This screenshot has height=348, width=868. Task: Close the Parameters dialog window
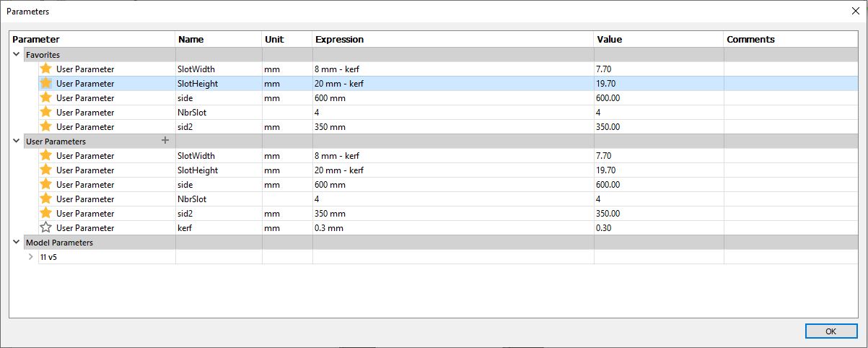pyautogui.click(x=855, y=10)
